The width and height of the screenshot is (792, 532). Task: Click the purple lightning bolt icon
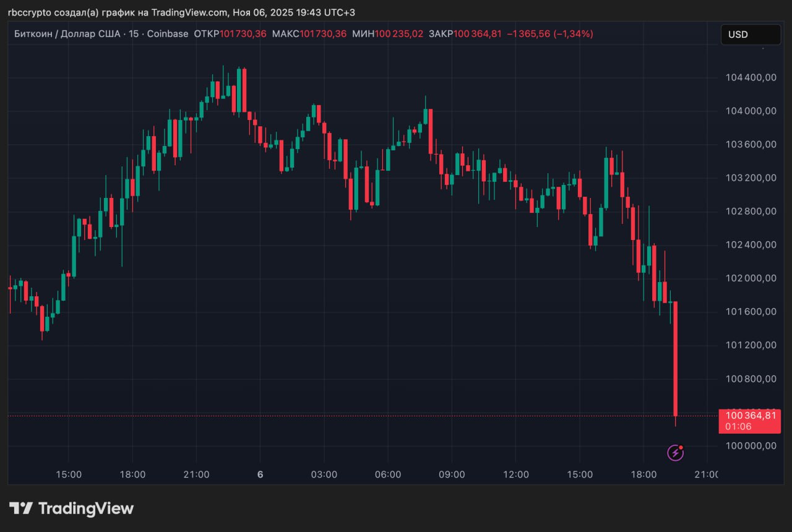coord(675,453)
